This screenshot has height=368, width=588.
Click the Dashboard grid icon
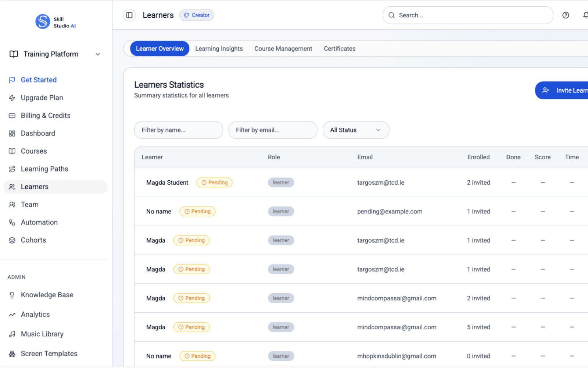[12, 133]
